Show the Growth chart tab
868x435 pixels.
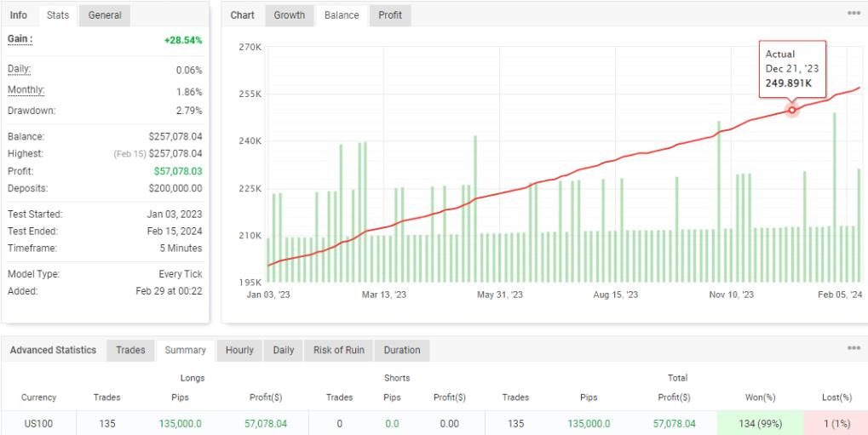(290, 15)
